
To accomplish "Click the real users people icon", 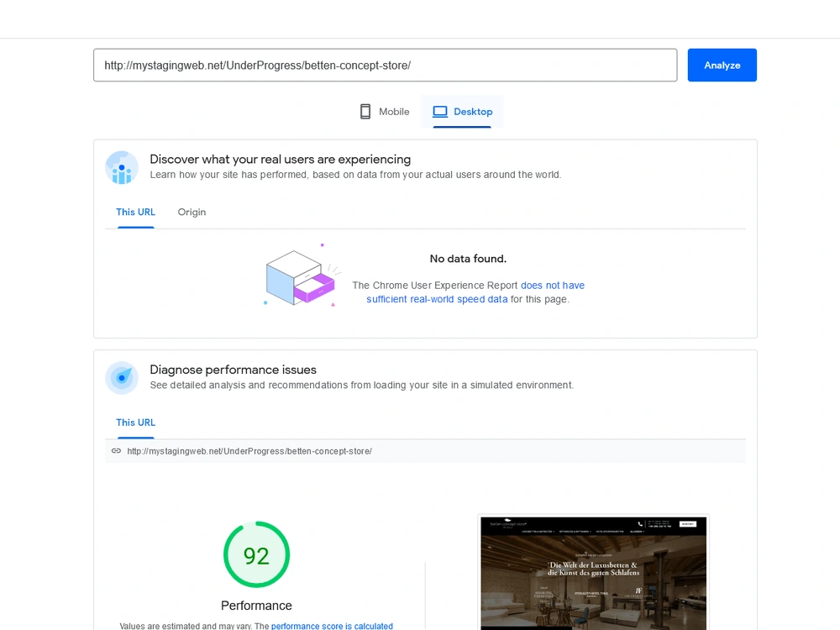I will point(122,167).
